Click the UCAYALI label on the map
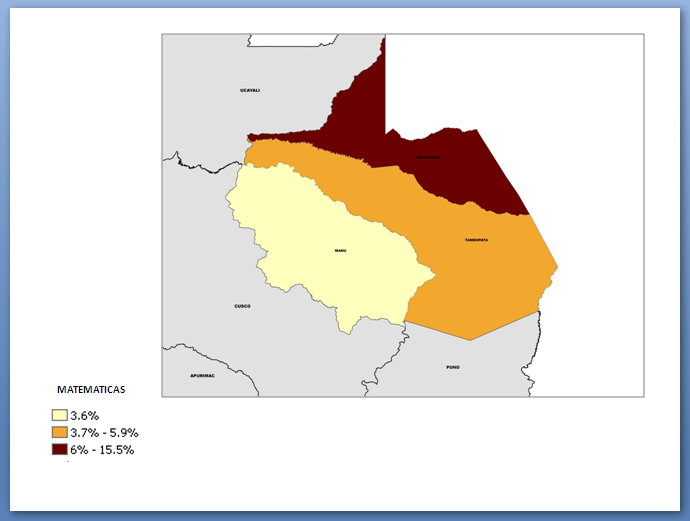690x521 pixels. click(x=250, y=90)
